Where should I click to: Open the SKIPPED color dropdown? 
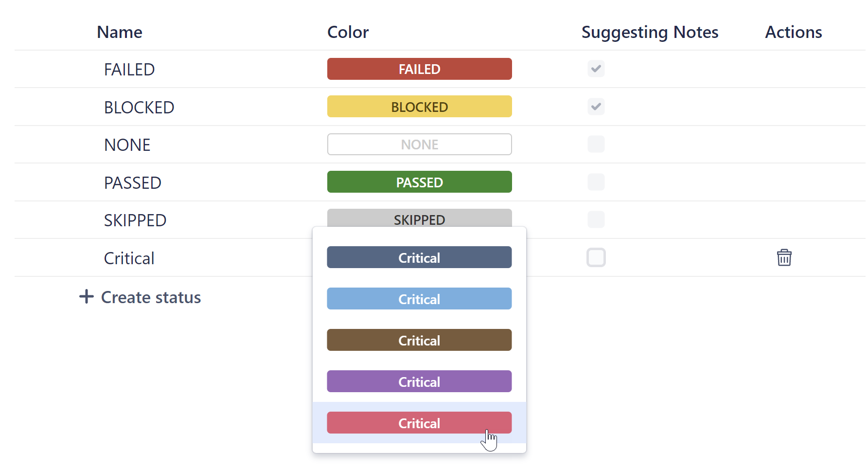[x=419, y=219]
